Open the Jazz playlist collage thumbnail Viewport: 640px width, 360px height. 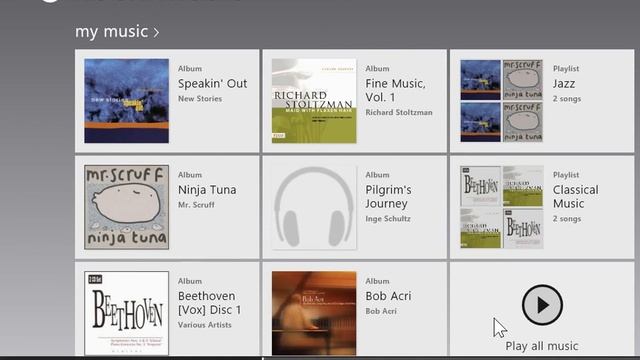(501, 101)
